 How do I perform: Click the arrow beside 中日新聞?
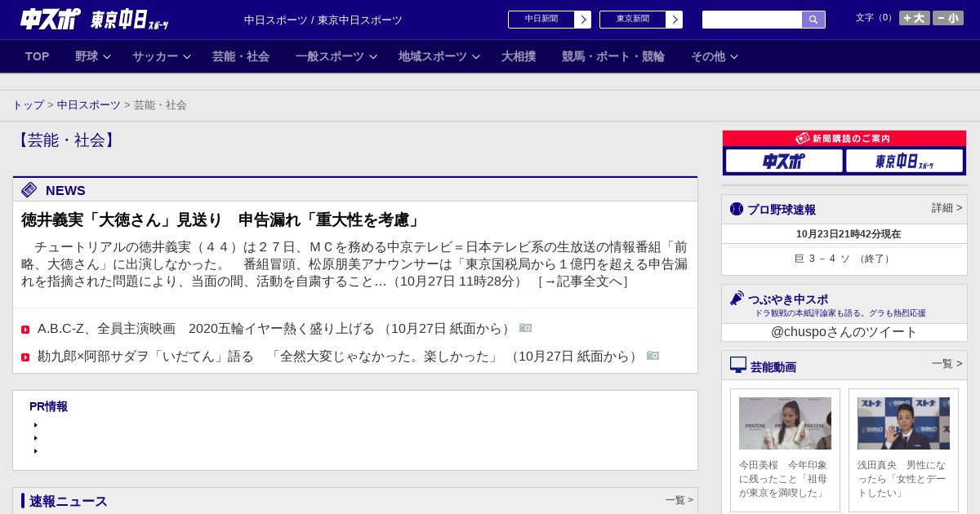click(583, 20)
